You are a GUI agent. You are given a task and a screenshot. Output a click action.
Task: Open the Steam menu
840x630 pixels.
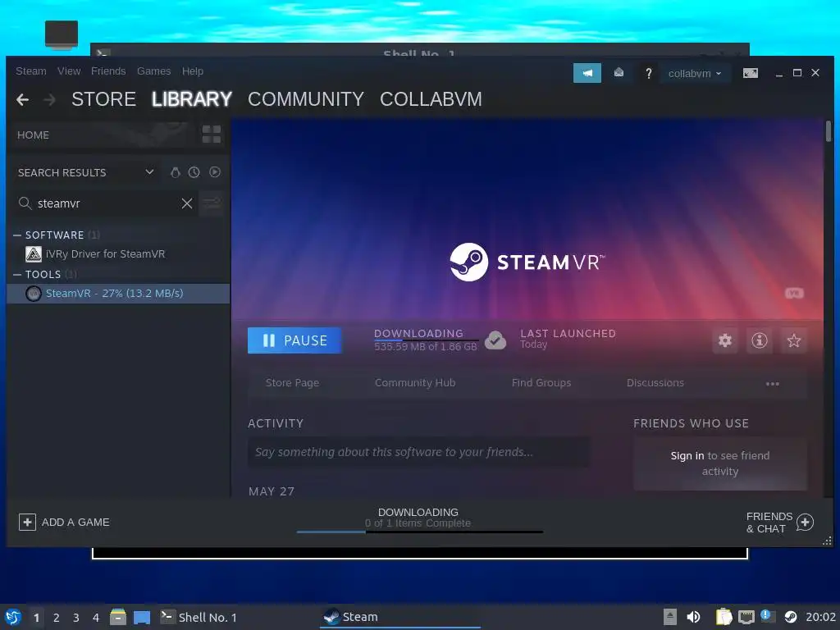point(31,71)
